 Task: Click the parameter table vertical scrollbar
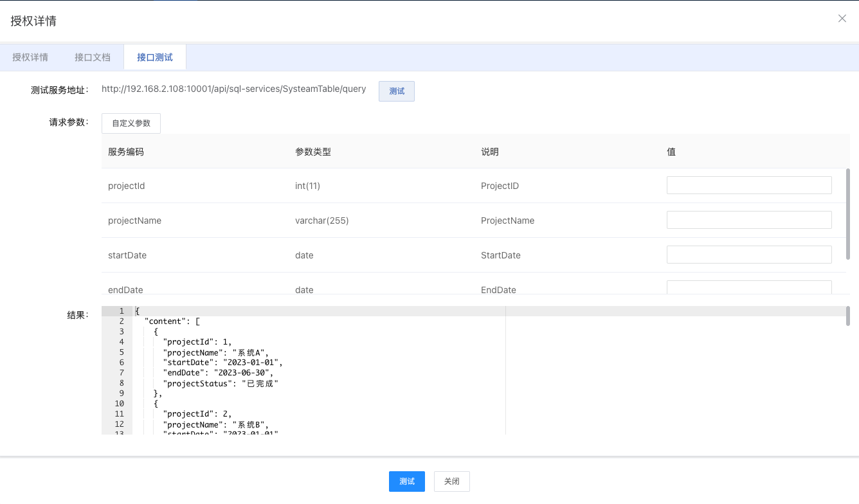click(x=848, y=212)
